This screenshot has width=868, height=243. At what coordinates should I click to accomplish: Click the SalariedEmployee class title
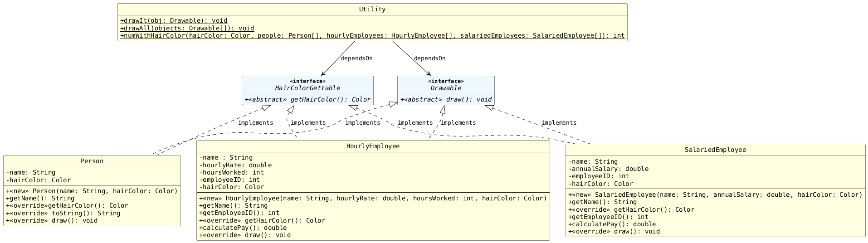coord(715,150)
